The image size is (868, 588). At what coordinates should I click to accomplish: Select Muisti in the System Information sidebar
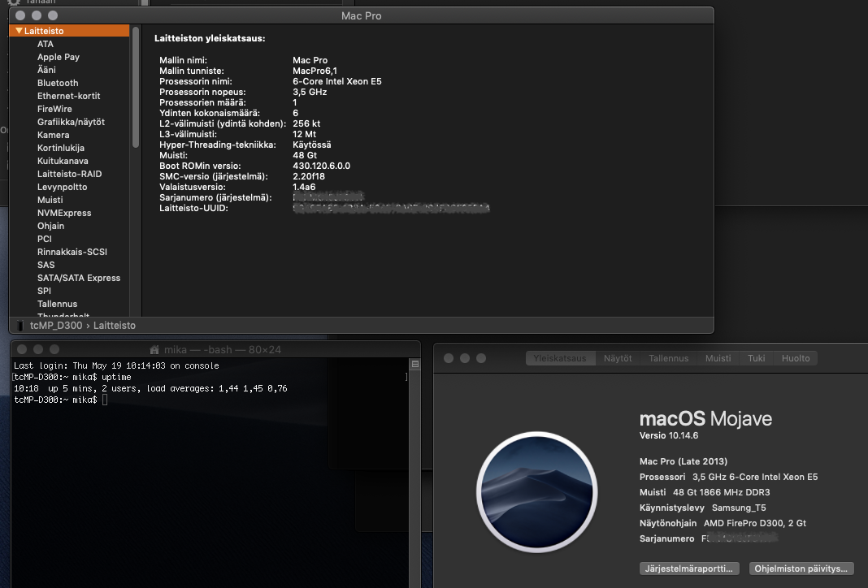[50, 200]
